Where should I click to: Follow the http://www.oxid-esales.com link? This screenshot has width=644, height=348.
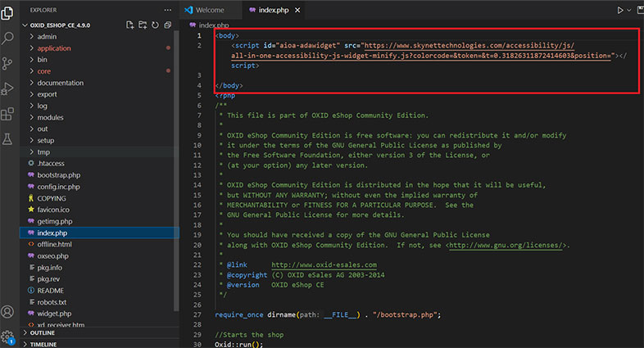[324, 264]
